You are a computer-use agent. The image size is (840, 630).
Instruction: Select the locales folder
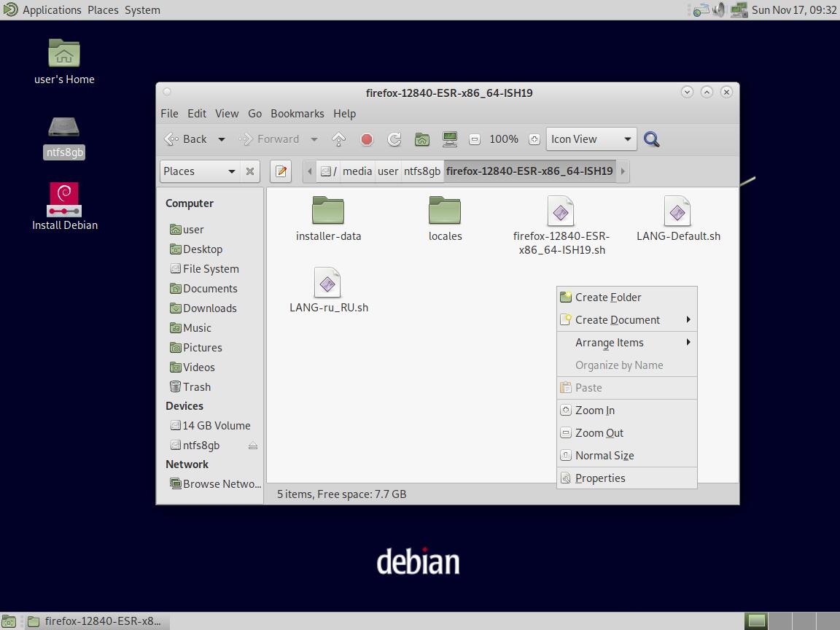(x=445, y=219)
